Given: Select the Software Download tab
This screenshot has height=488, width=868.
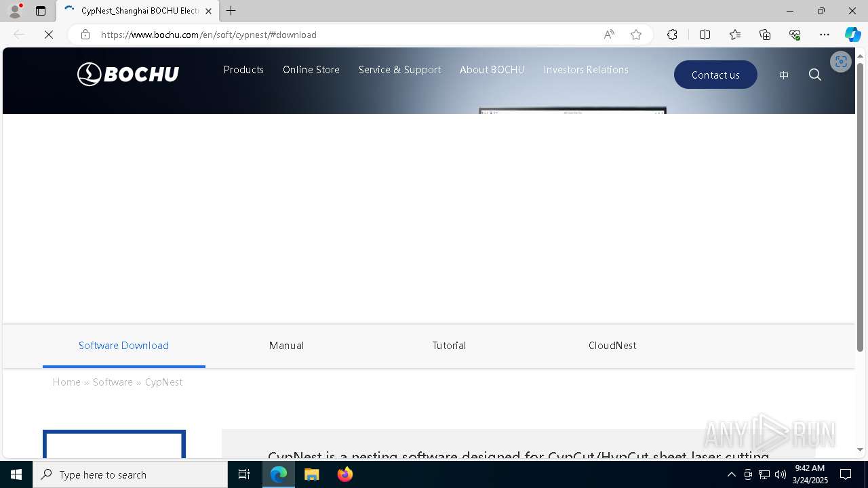Looking at the screenshot, I should click(x=123, y=346).
